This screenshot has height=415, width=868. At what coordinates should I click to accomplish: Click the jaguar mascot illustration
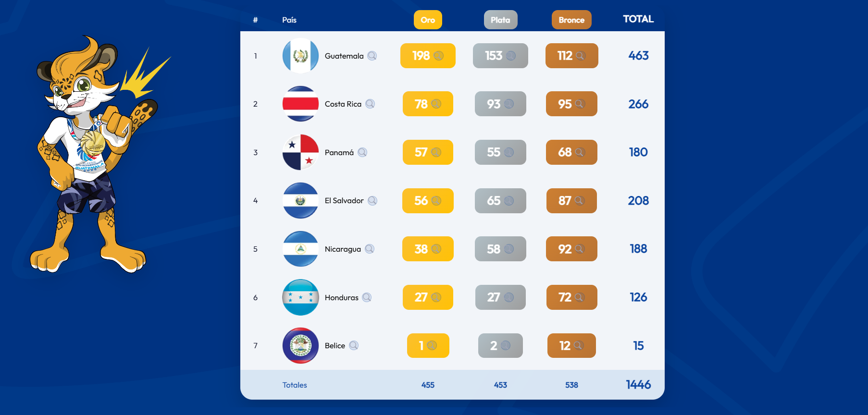coord(91,154)
